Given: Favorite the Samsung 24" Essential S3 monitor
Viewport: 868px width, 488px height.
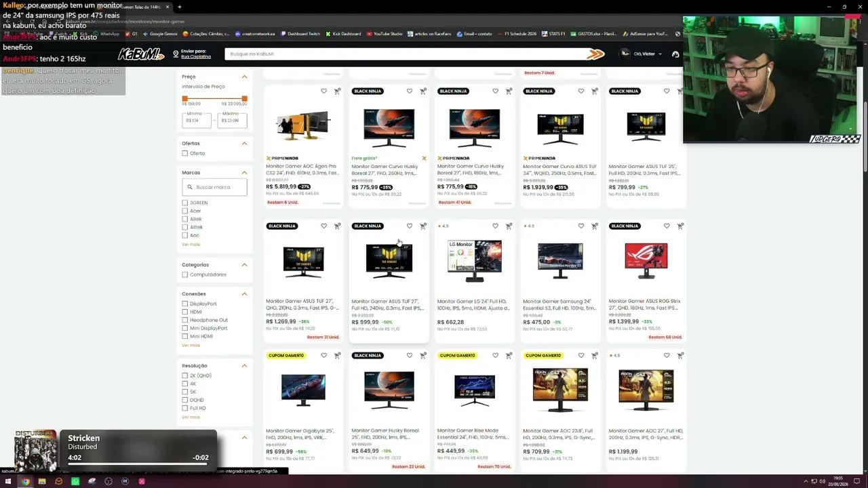Looking at the screenshot, I should (581, 226).
